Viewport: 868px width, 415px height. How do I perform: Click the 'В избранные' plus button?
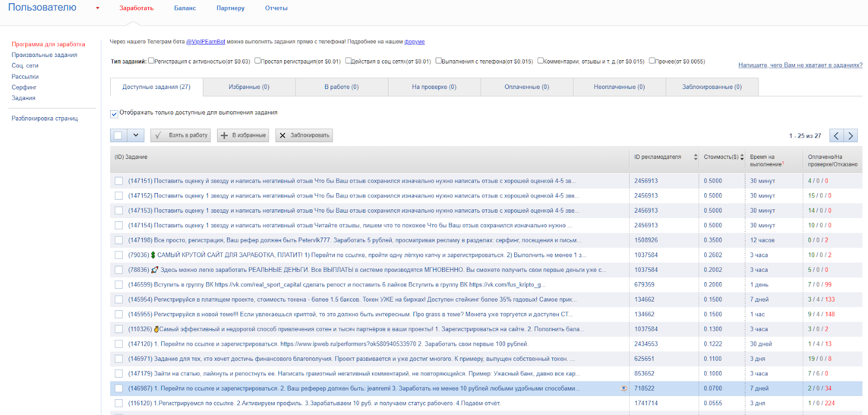click(244, 135)
